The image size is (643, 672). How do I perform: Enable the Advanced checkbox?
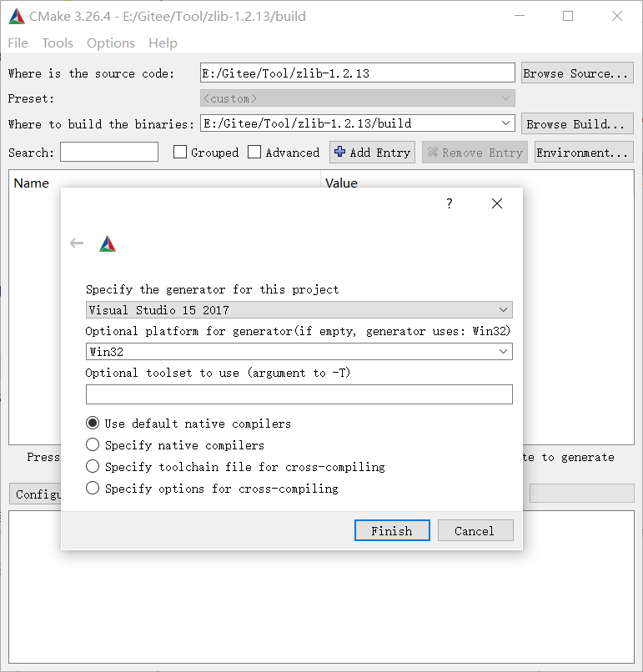pyautogui.click(x=254, y=152)
